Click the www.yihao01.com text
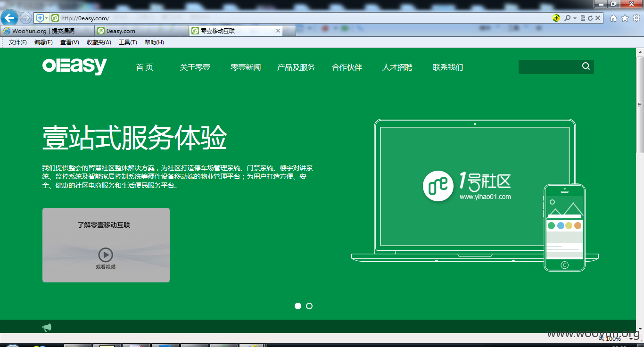Viewport: 644px width, 347px height. click(485, 197)
